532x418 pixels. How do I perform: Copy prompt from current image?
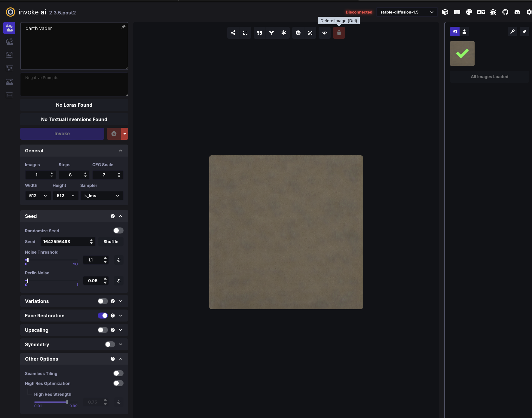[260, 33]
